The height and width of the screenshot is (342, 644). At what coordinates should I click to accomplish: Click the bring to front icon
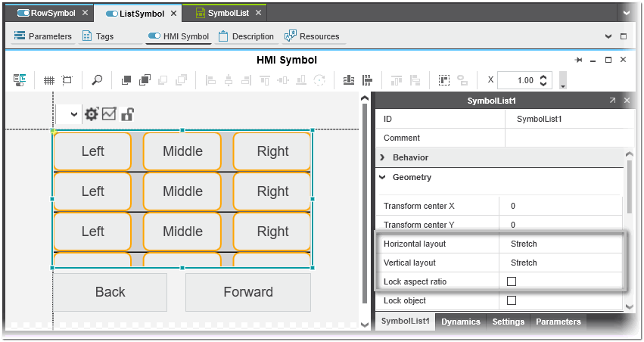[x=127, y=80]
